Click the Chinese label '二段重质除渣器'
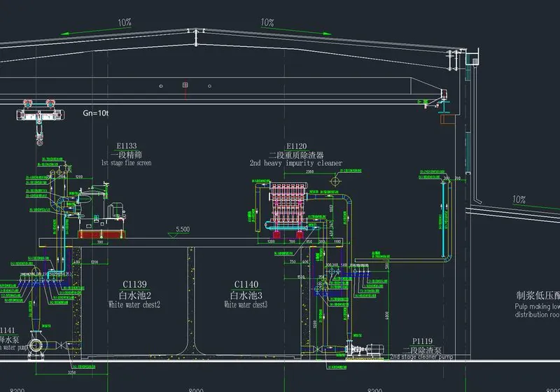The image size is (560, 392). (x=296, y=155)
